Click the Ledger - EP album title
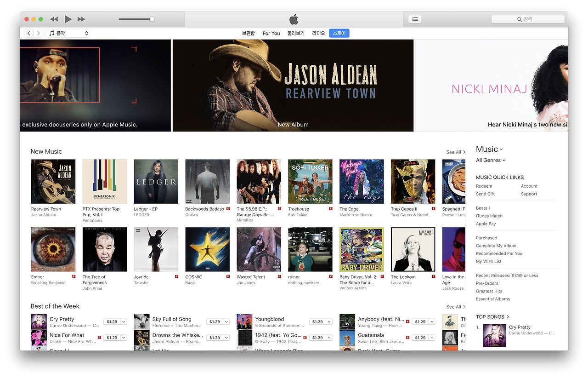Screen dimensions: 588x379 146,209
